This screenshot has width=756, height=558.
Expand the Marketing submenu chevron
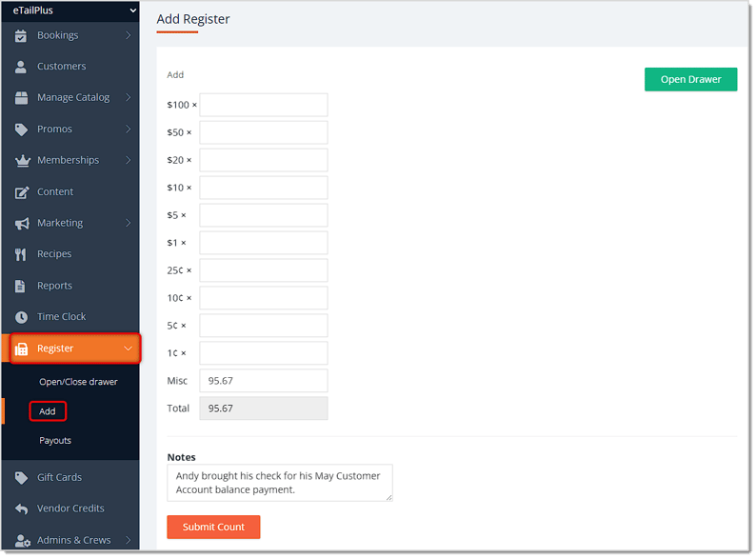(129, 223)
